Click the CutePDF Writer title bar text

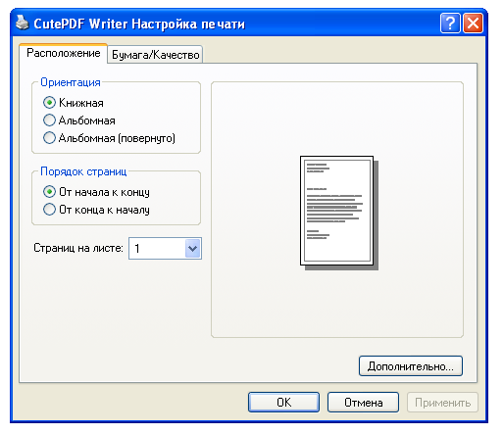(x=139, y=24)
